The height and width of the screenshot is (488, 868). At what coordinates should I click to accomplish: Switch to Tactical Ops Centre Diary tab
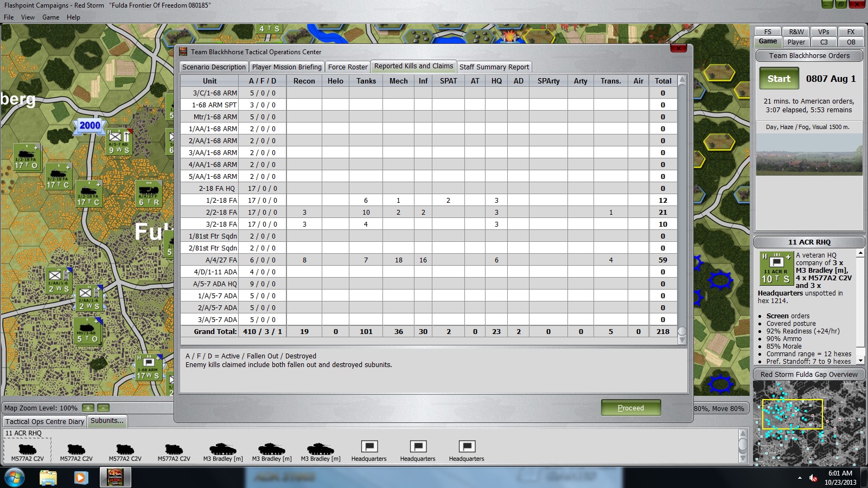(45, 421)
